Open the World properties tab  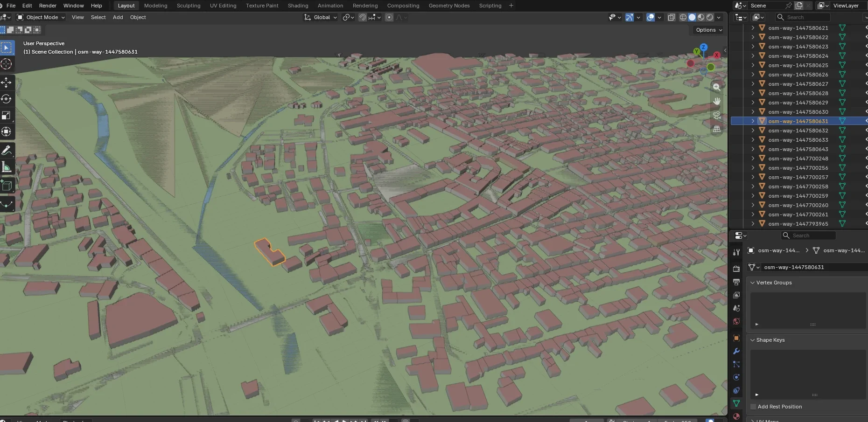point(736,321)
